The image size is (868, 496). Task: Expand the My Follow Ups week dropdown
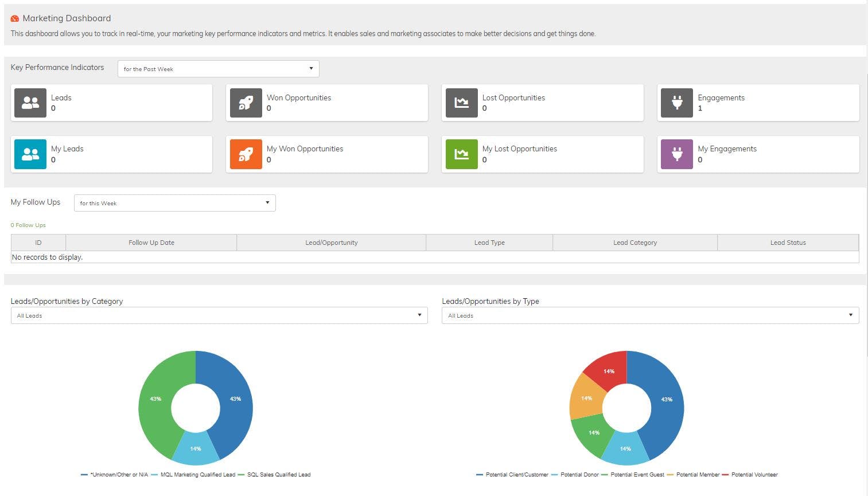tap(175, 203)
